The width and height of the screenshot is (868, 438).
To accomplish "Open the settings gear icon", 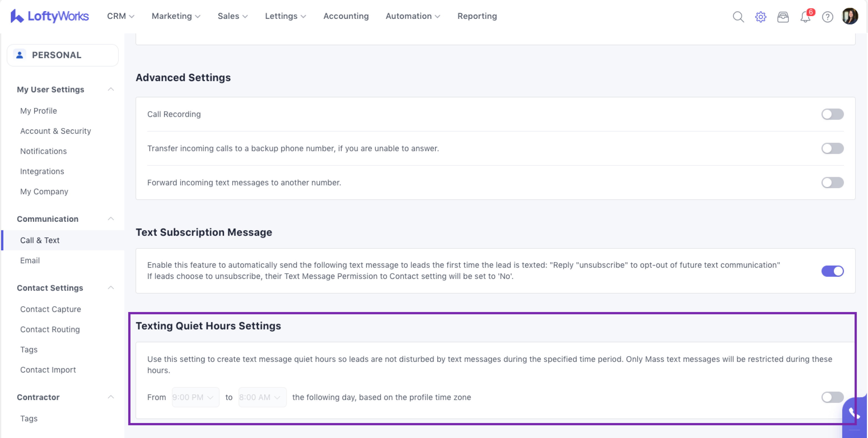I will 760,17.
